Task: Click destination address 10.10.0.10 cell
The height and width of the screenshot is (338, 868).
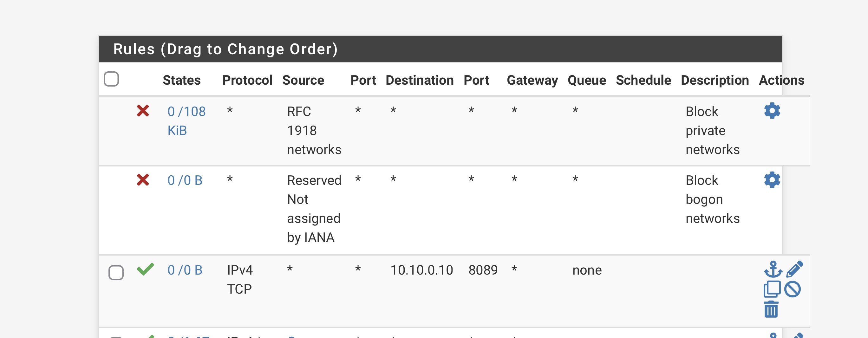Action: click(x=421, y=270)
